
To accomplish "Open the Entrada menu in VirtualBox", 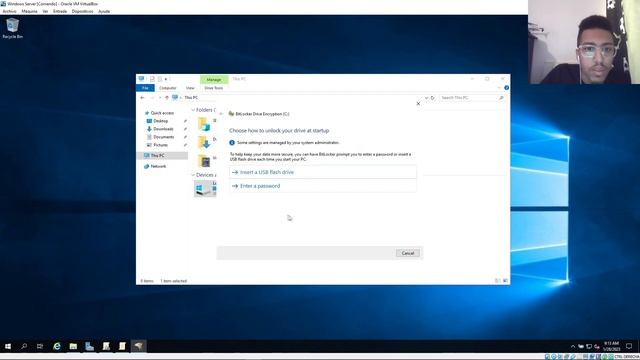I will click(x=60, y=11).
